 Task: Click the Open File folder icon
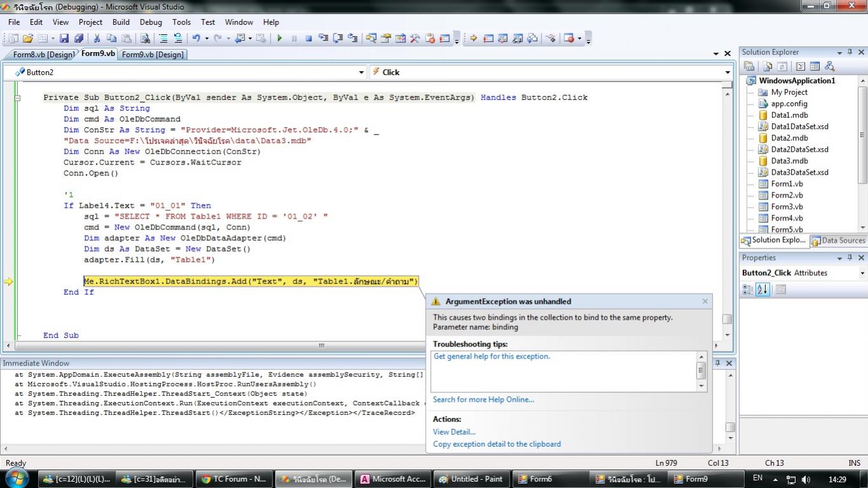pos(27,38)
